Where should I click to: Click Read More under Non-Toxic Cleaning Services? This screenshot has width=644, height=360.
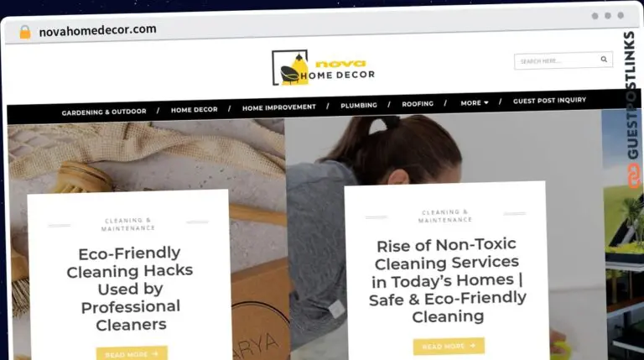pyautogui.click(x=449, y=346)
